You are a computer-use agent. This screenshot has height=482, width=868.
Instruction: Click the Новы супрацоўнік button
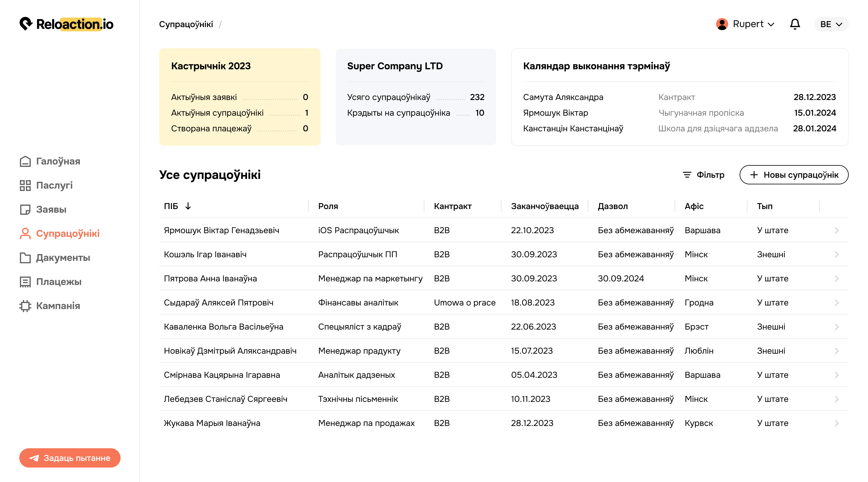coord(794,175)
